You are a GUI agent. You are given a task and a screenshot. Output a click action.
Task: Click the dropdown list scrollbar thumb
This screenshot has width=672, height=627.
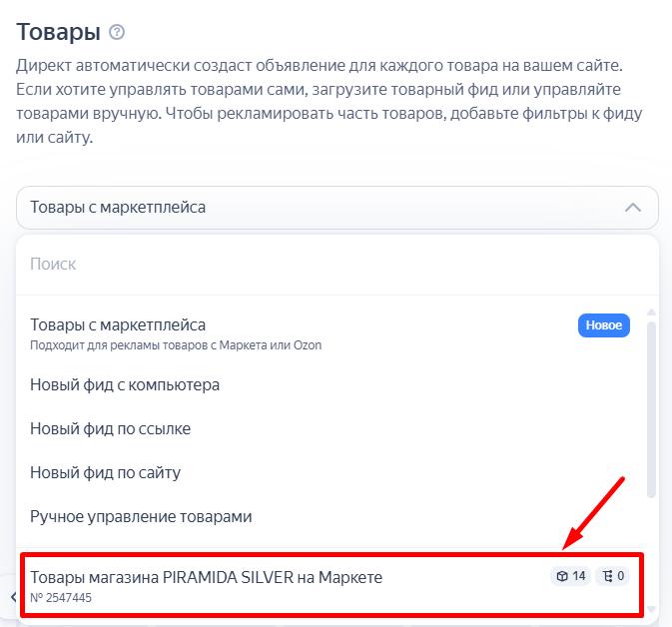(652, 409)
